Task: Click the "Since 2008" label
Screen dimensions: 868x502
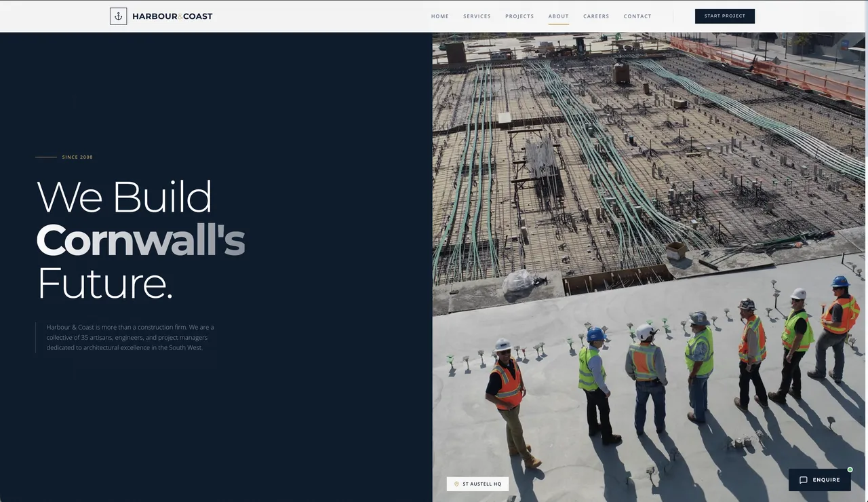Action: [77, 157]
